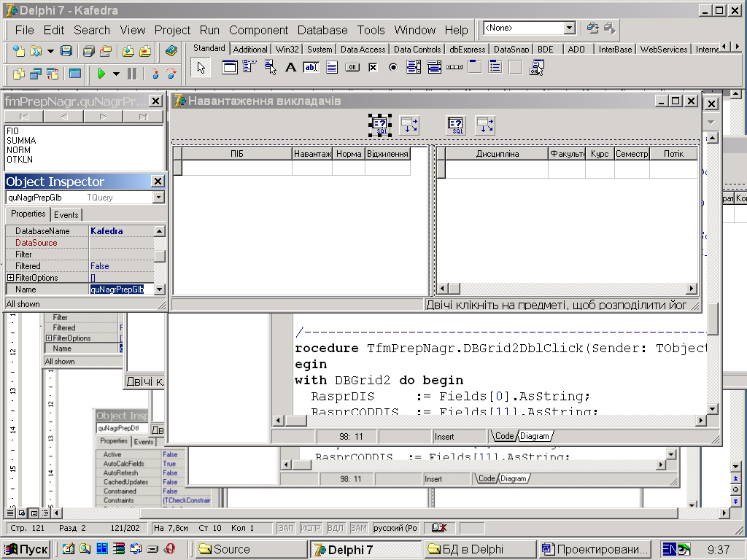Click Add File to Project icon

pos(128,51)
